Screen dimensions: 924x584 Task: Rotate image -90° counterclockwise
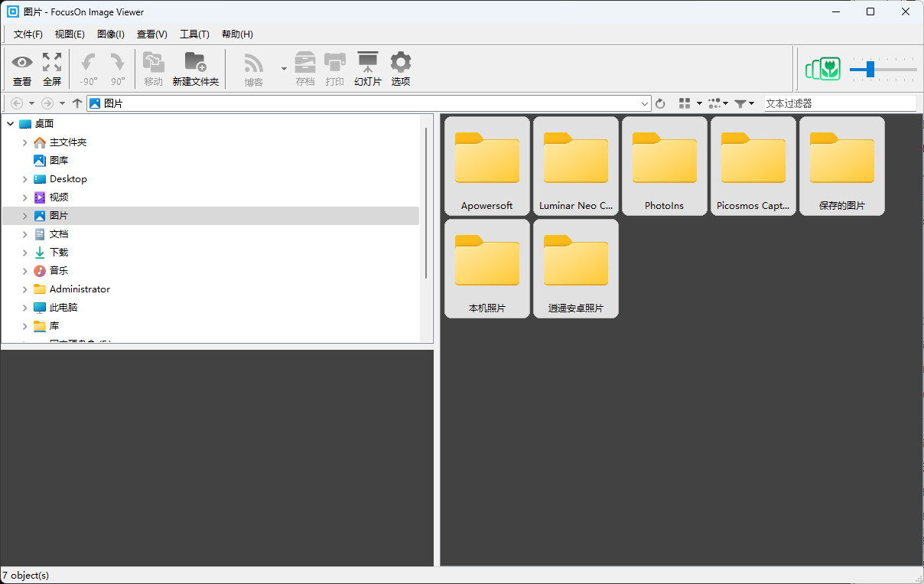[x=89, y=69]
